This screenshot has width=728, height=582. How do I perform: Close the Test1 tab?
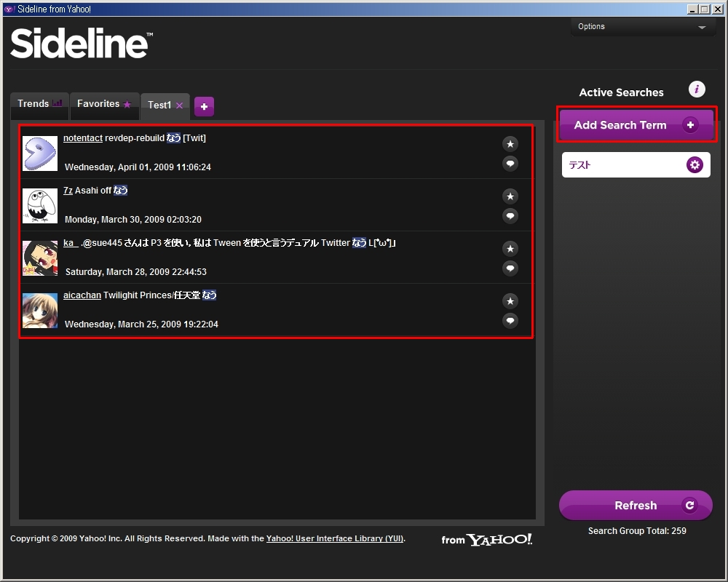tap(180, 105)
